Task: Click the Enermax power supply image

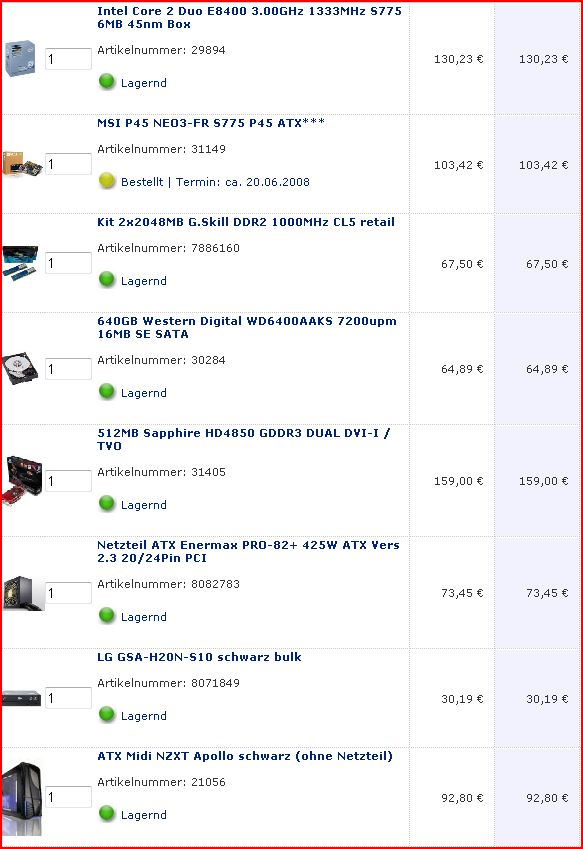Action: [x=23, y=593]
